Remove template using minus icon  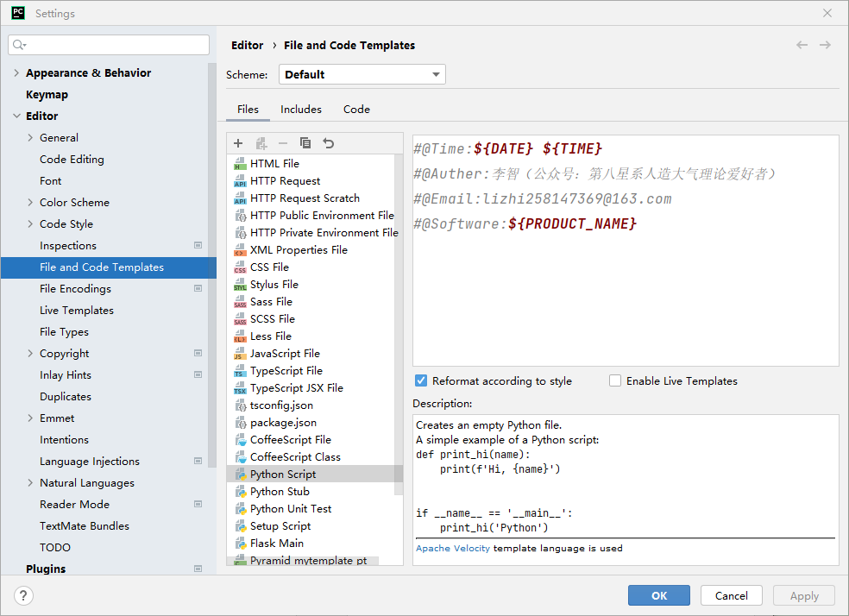coord(283,143)
